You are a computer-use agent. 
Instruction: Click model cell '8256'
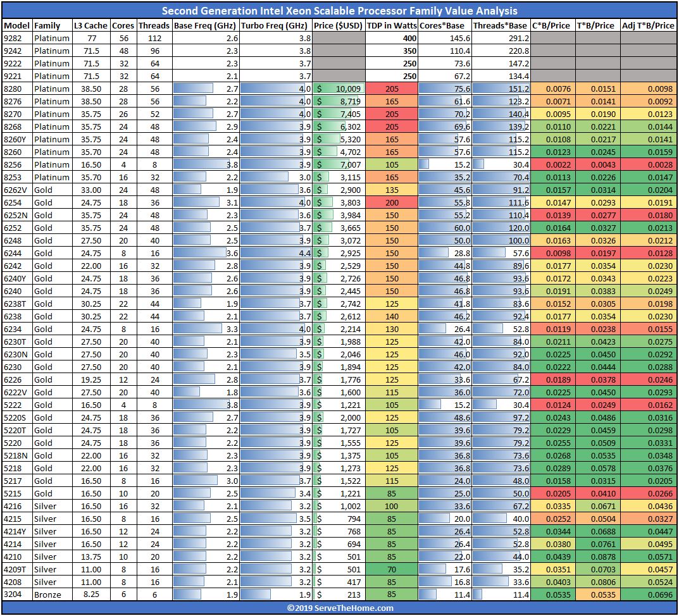[x=17, y=164]
